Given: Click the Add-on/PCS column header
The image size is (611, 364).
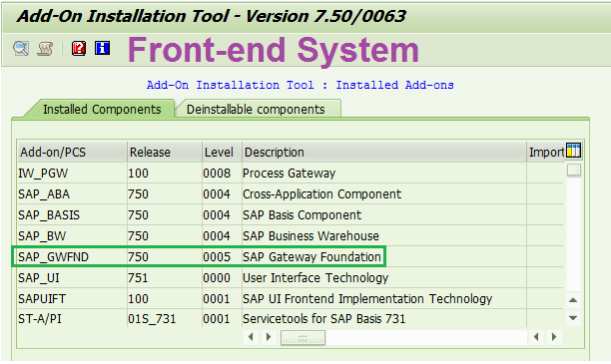Looking at the screenshot, I should [x=72, y=153].
